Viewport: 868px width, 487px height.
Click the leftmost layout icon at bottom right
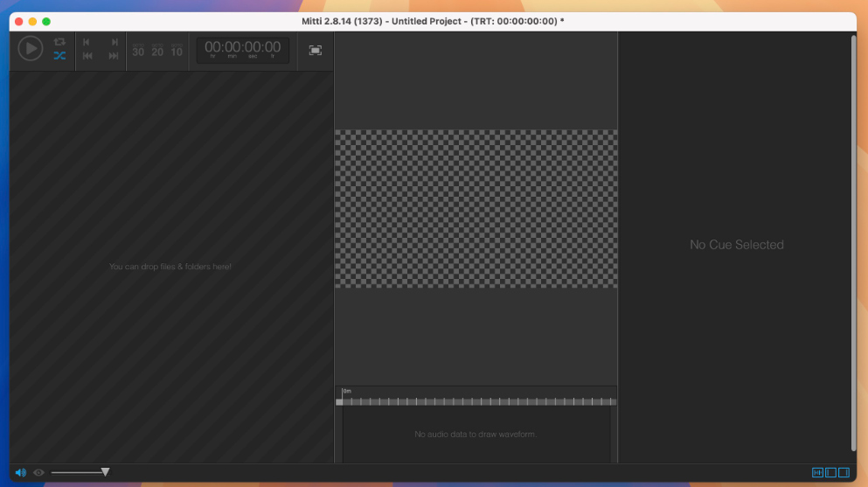[x=817, y=472]
